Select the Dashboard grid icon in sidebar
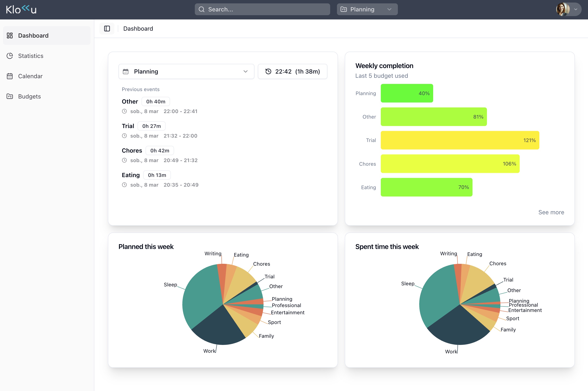588x391 pixels. tap(10, 36)
